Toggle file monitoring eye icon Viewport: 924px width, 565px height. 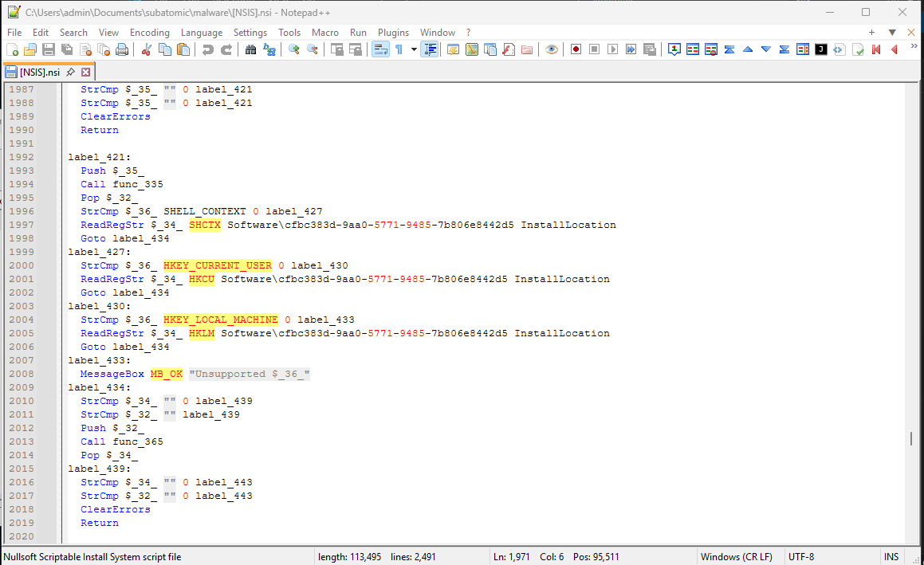click(x=551, y=49)
